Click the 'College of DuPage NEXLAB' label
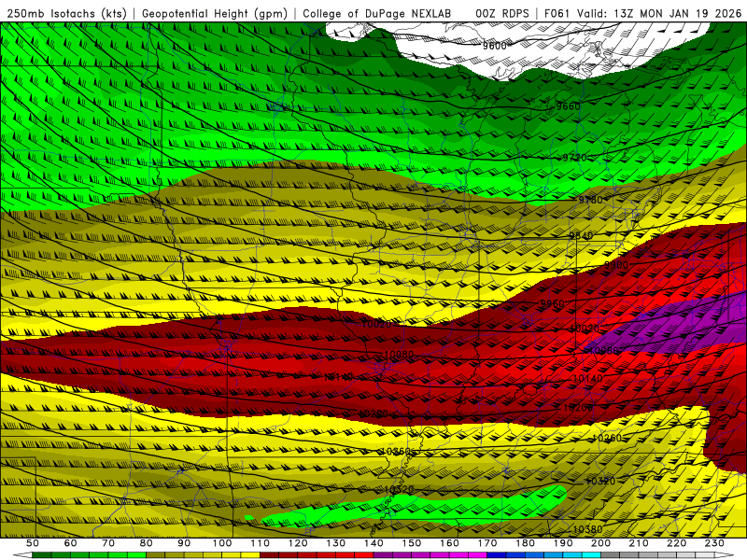The image size is (747, 560). pyautogui.click(x=377, y=14)
